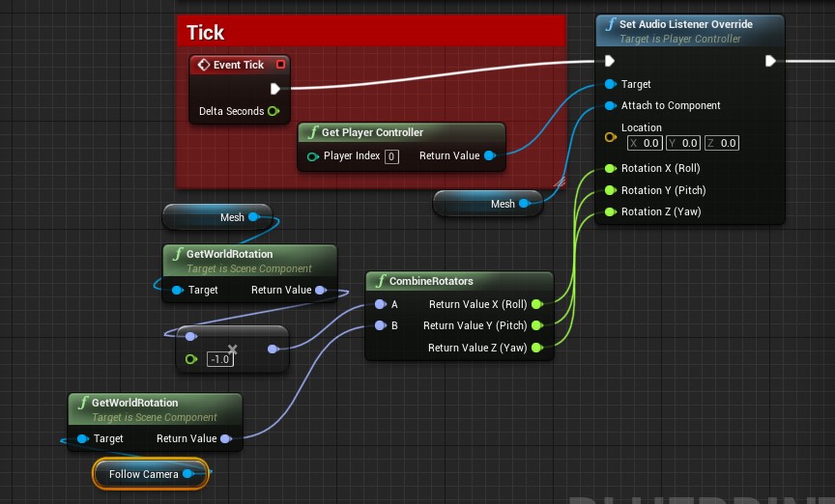Click the Rotation Y (Pitch) input pin
Viewport: 835px width, 504px height.
(610, 190)
